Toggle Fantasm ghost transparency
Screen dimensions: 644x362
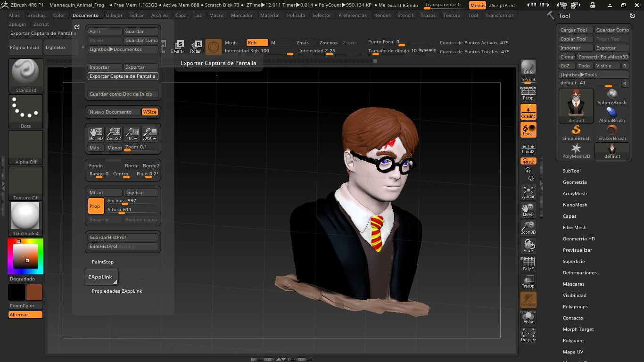(x=528, y=300)
